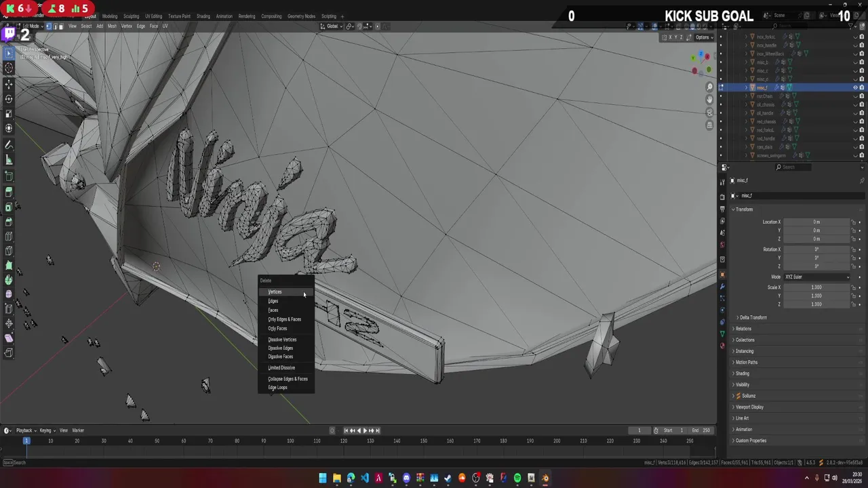Toggle Location X lock icon
This screenshot has width=868, height=488.
854,222
